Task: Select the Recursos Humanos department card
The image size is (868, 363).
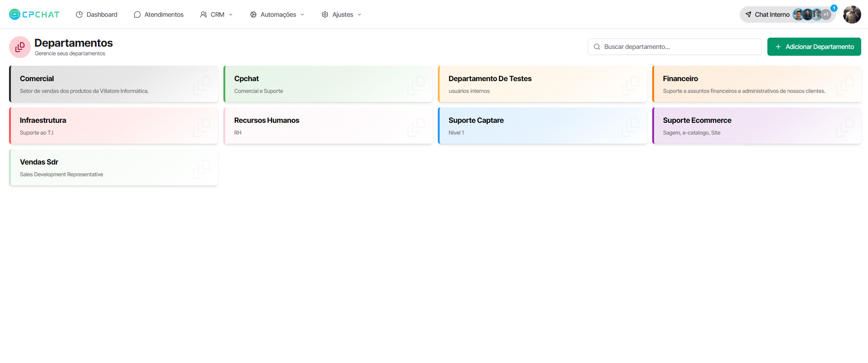Action: (328, 126)
